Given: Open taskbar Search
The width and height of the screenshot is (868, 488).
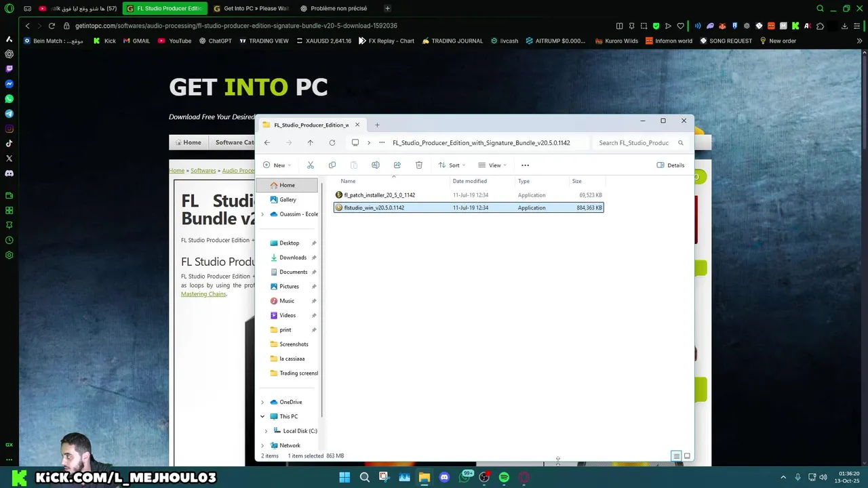Looking at the screenshot, I should tap(364, 477).
